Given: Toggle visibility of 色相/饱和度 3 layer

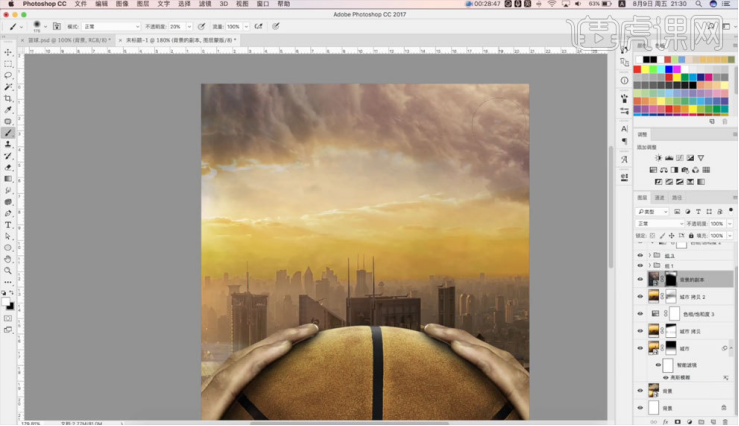Looking at the screenshot, I should point(640,314).
